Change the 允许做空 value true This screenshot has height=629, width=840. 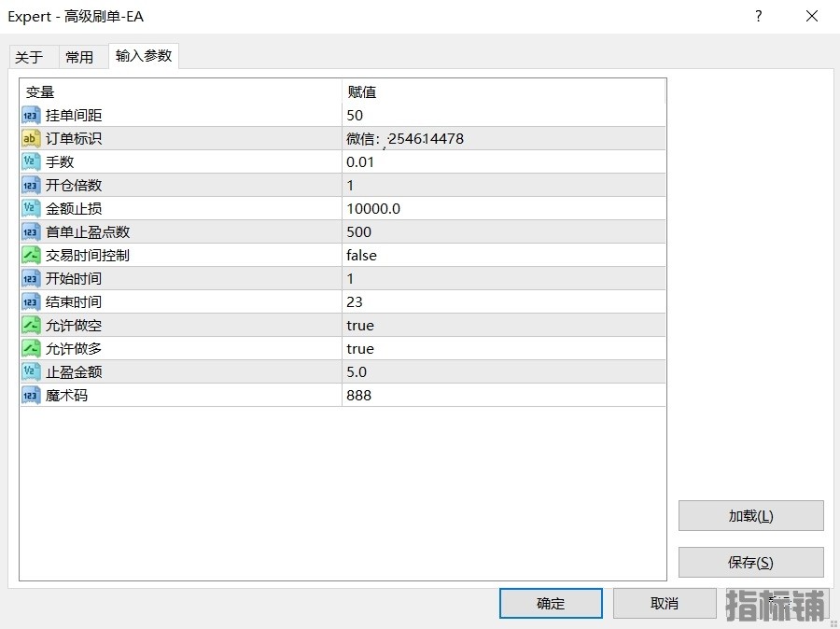[504, 325]
